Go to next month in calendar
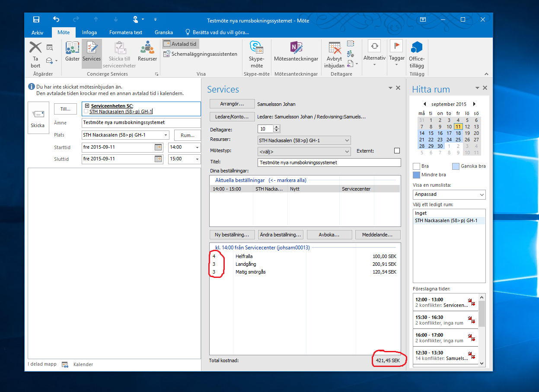539x392 pixels. [x=474, y=104]
